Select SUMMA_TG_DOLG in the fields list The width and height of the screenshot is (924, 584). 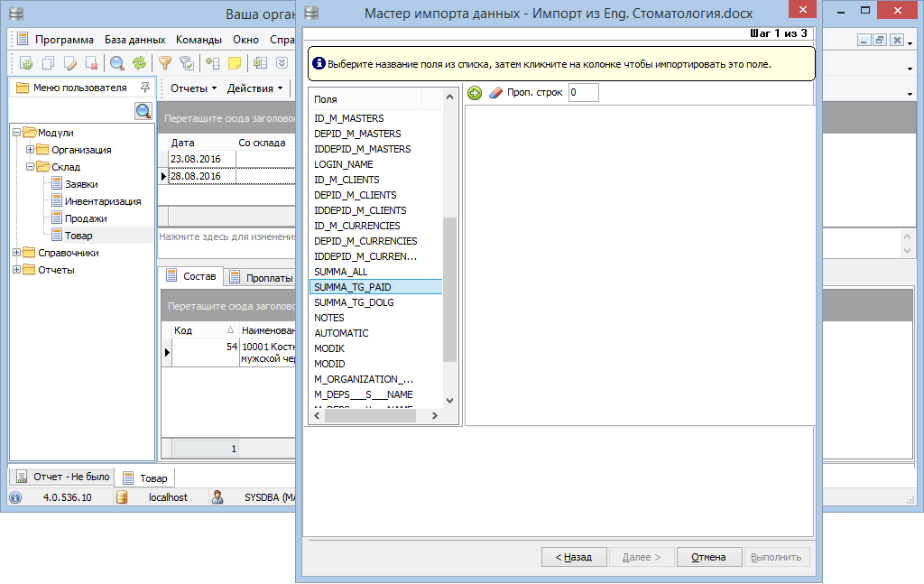pyautogui.click(x=354, y=302)
